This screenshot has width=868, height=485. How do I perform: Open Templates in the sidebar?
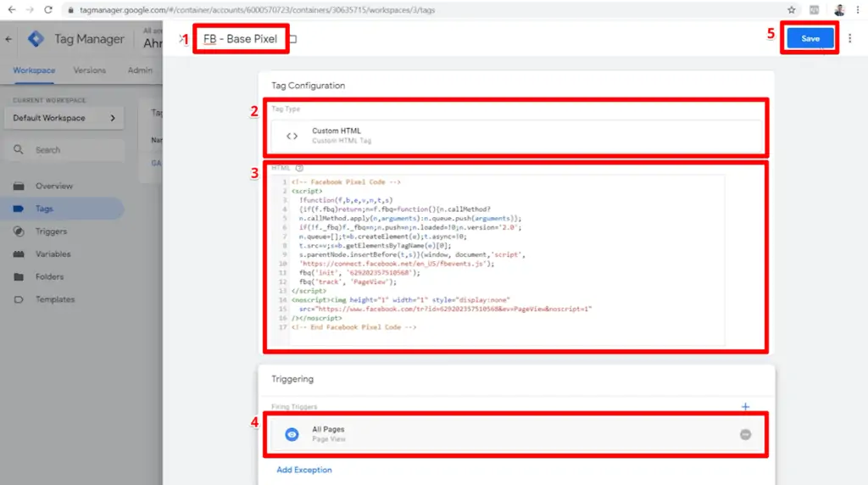[x=55, y=299]
